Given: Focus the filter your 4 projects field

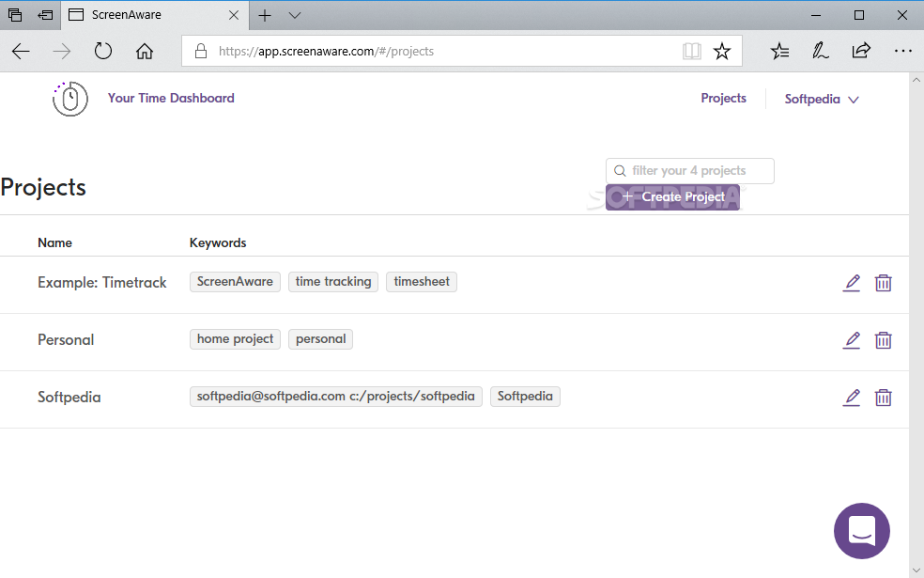Looking at the screenshot, I should (x=690, y=171).
